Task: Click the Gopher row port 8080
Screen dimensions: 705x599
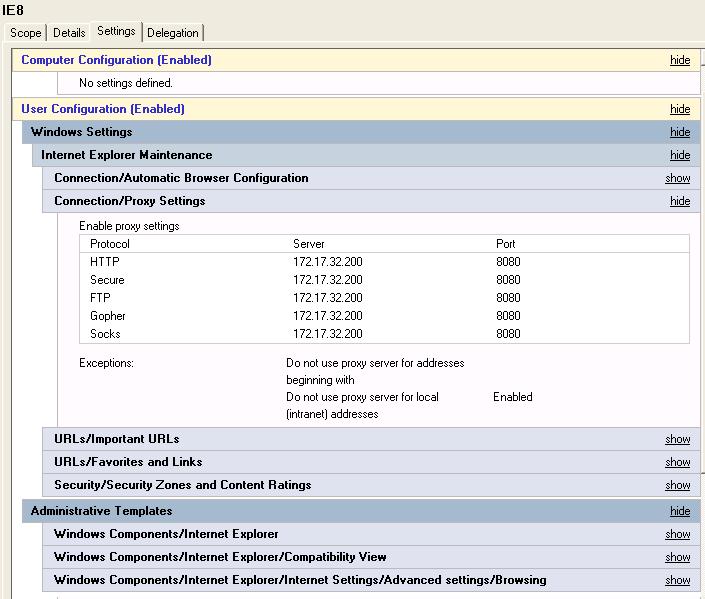Action: (508, 316)
